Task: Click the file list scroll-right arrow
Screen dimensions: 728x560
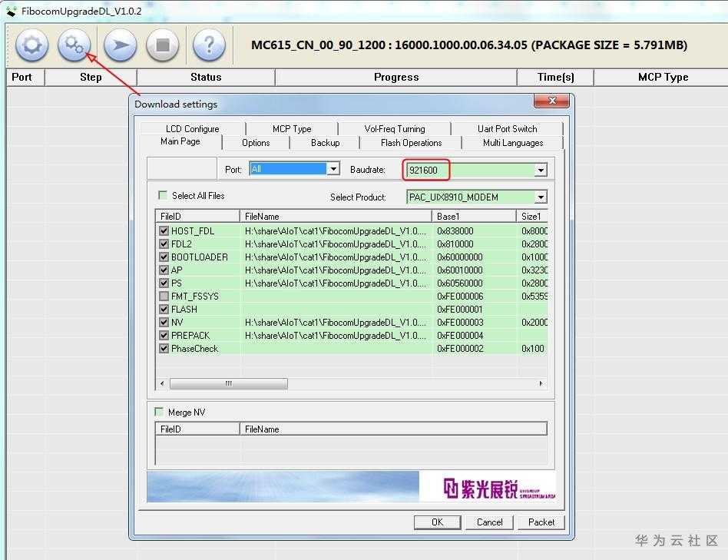Action: (541, 383)
